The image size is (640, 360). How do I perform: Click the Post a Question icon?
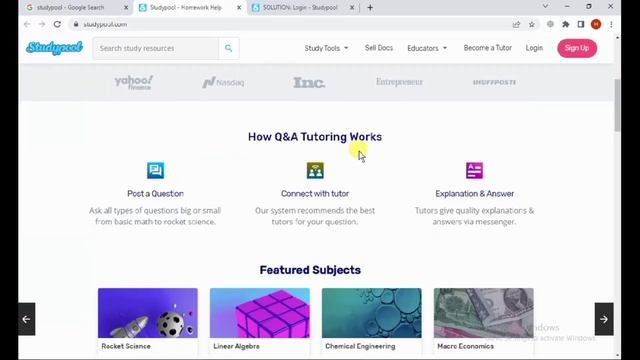tap(156, 170)
